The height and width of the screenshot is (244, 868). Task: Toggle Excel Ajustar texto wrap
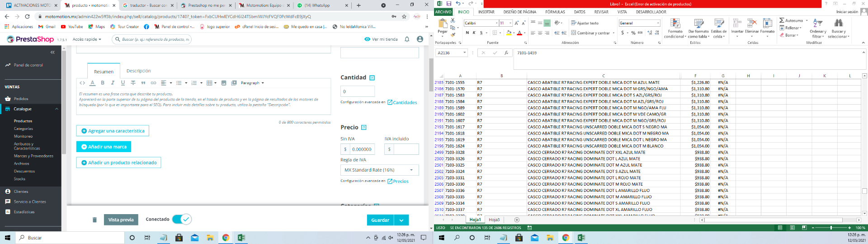click(585, 23)
